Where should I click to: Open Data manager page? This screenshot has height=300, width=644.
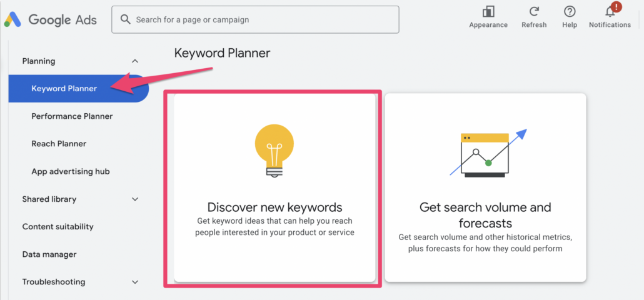49,254
